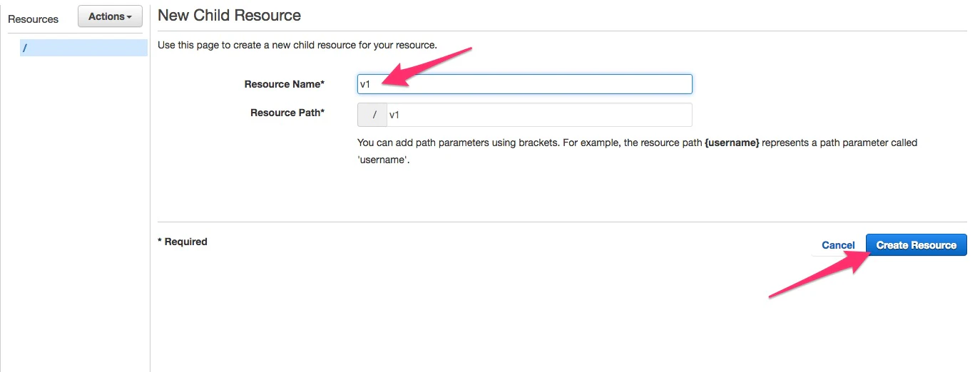The image size is (980, 372).
Task: Focus the Resource Name input field
Action: pos(524,84)
